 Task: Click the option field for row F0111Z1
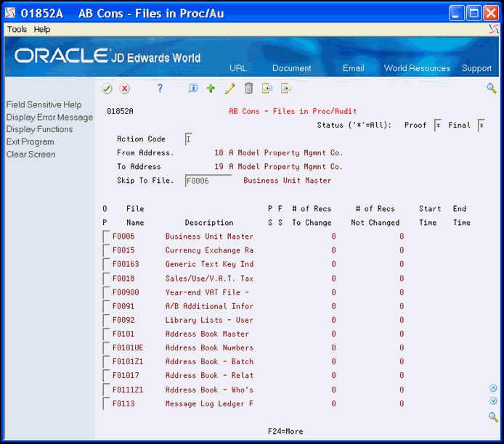point(107,390)
